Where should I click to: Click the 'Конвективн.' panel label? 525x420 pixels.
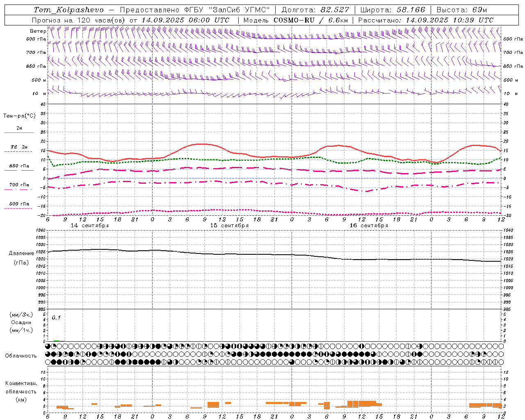coord(21,383)
